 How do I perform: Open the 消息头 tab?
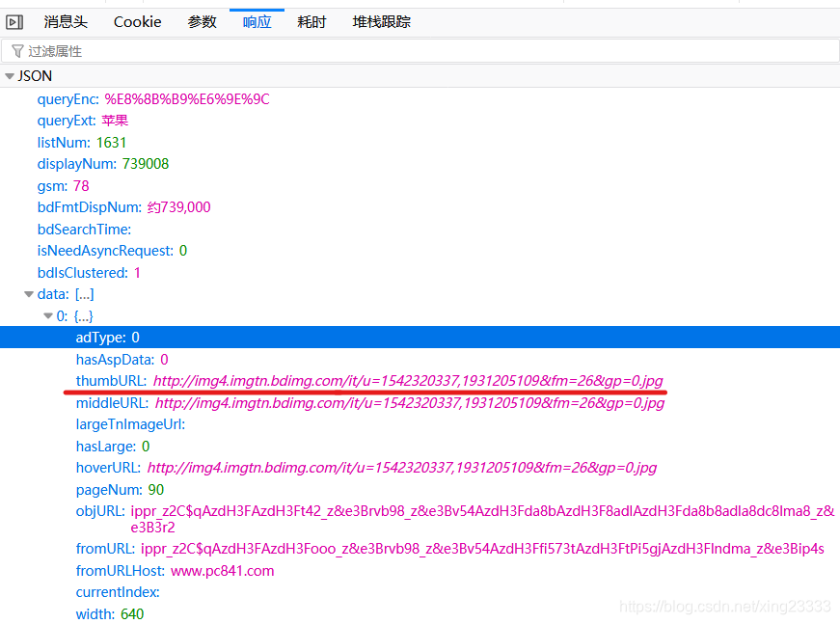(66, 22)
